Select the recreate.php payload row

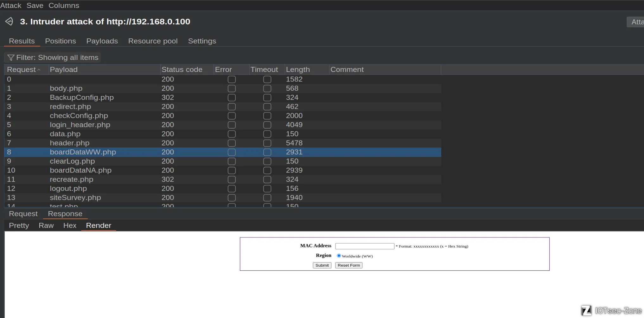click(223, 179)
